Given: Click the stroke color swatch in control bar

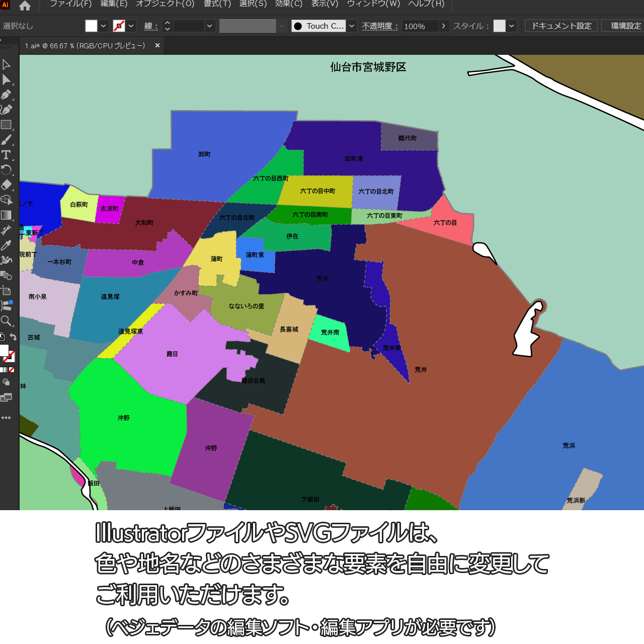Looking at the screenshot, I should tap(119, 26).
